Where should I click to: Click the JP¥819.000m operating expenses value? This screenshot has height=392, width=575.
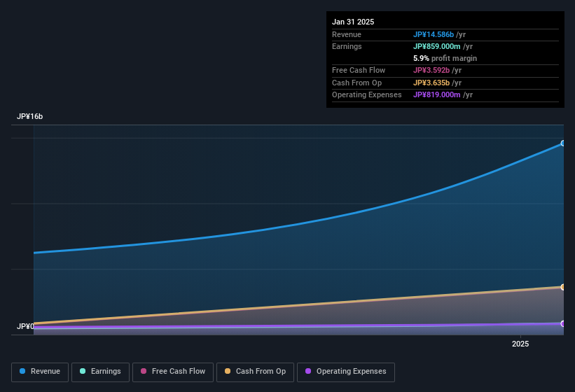tap(437, 95)
